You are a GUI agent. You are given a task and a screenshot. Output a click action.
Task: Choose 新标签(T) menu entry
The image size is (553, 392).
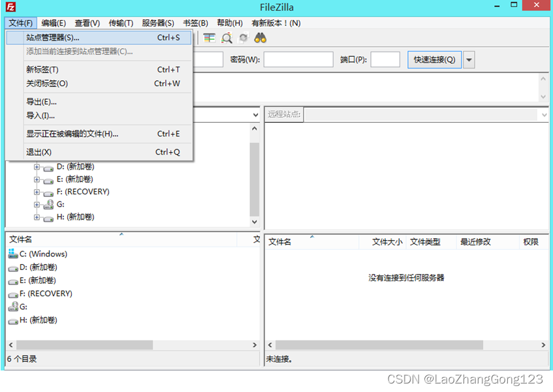[99, 69]
